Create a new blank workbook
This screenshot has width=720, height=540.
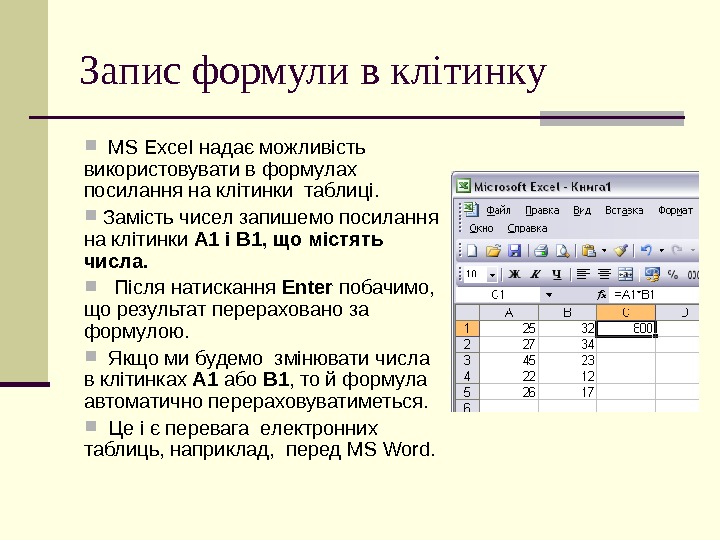click(472, 251)
